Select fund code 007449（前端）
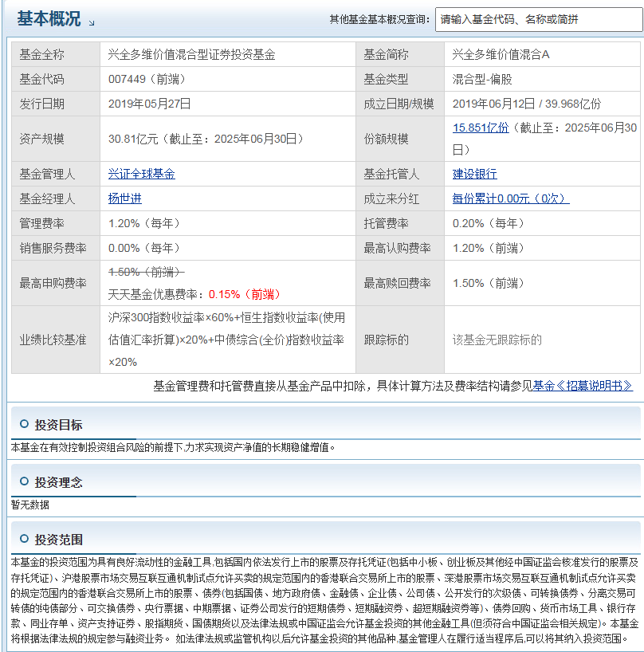Image resolution: width=644 pixels, height=652 pixels. [147, 79]
